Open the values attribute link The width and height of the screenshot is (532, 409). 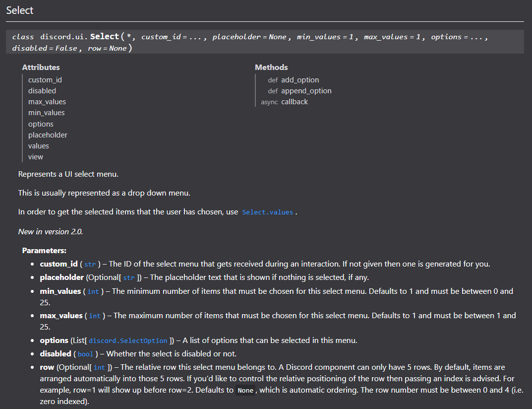coord(38,146)
